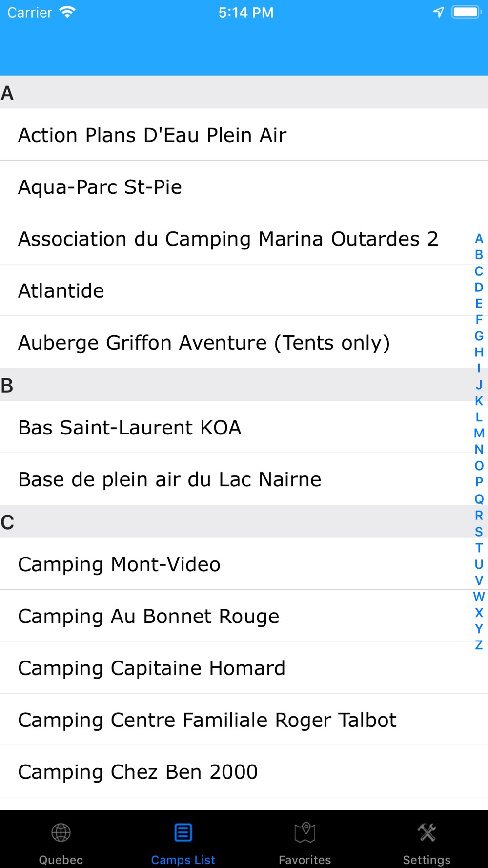This screenshot has height=868, width=488.
Task: Open Camping Capitaine Homard
Action: pos(152,668)
